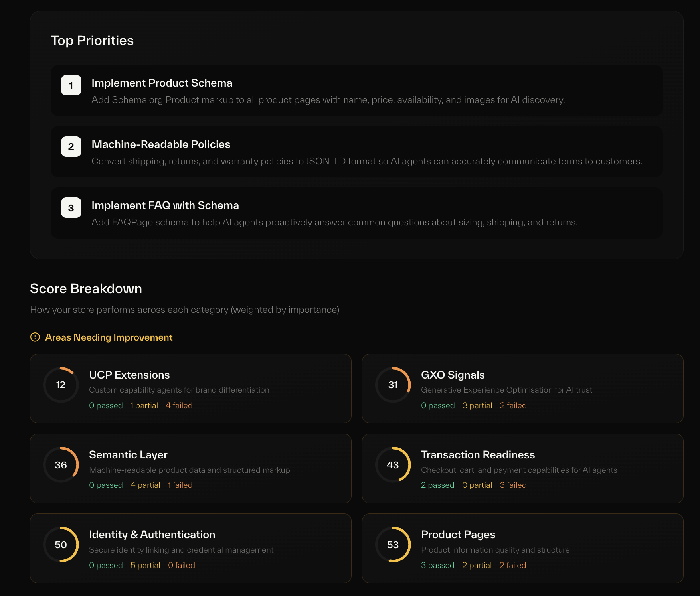Click the Areas Needing Improvement warning icon
This screenshot has width=700, height=596.
click(35, 337)
